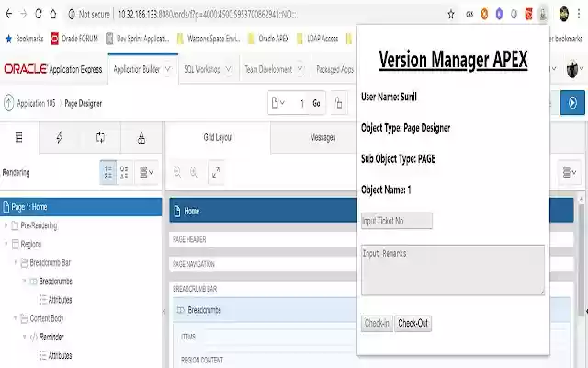The height and width of the screenshot is (368, 588).
Task: Click the Input Remarks text area
Action: click(x=453, y=270)
